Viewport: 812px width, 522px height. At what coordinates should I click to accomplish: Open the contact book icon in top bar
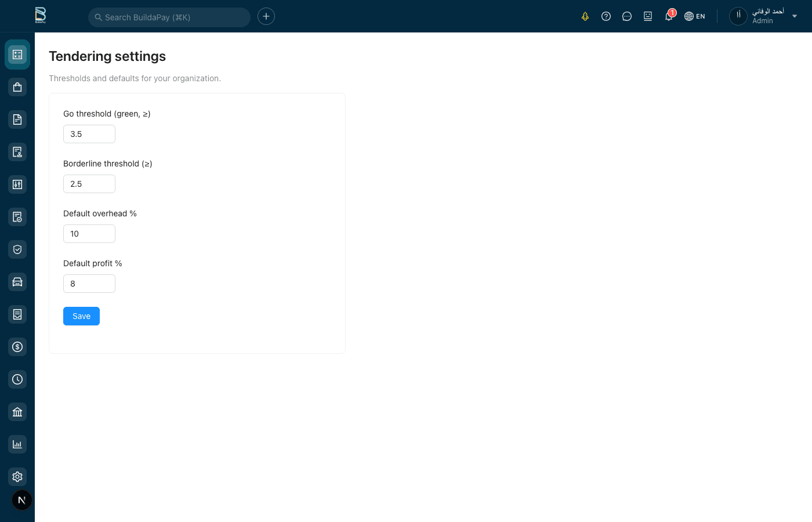tap(648, 16)
